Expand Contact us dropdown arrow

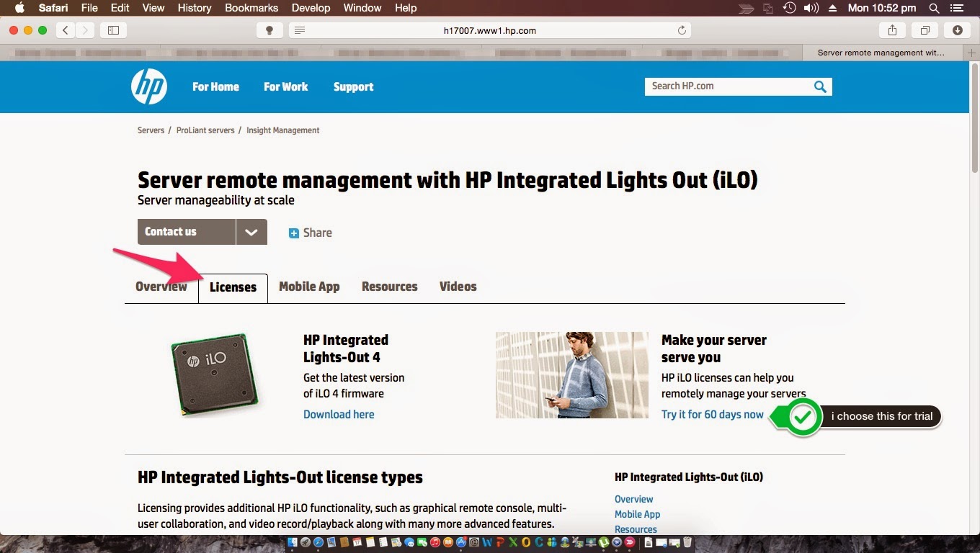point(251,232)
